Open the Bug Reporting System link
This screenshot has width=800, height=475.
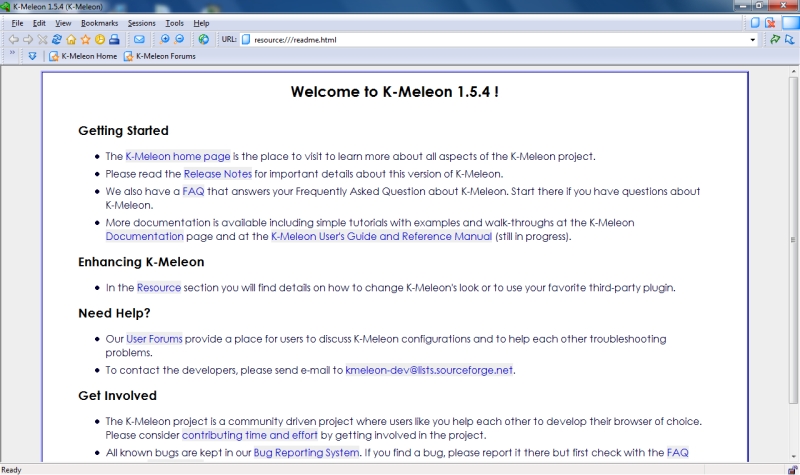point(306,452)
